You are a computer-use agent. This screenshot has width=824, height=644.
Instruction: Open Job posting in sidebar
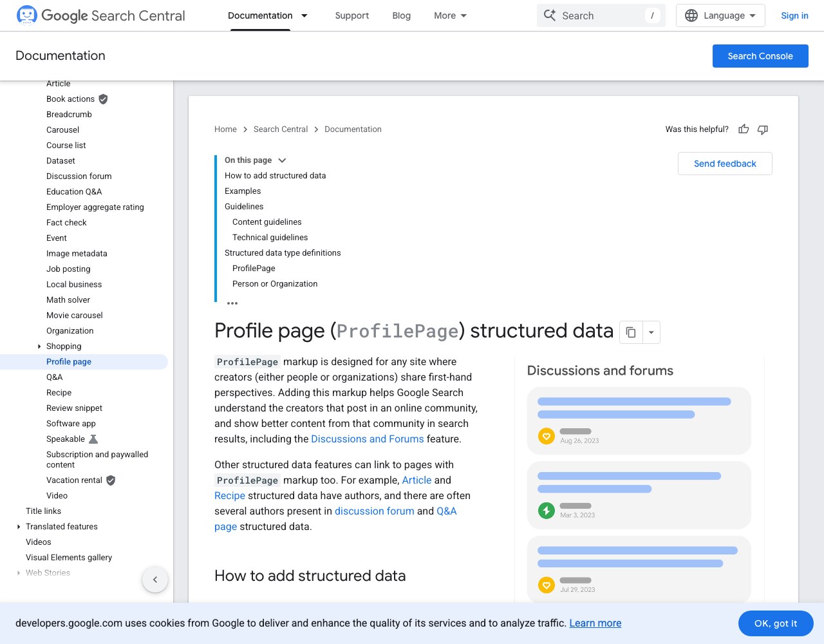[x=68, y=269]
